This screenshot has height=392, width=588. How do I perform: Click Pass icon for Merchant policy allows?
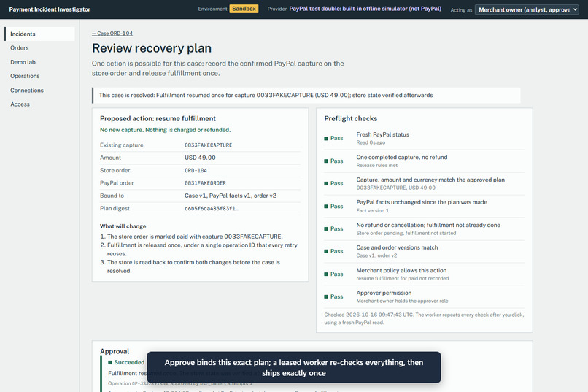click(326, 274)
